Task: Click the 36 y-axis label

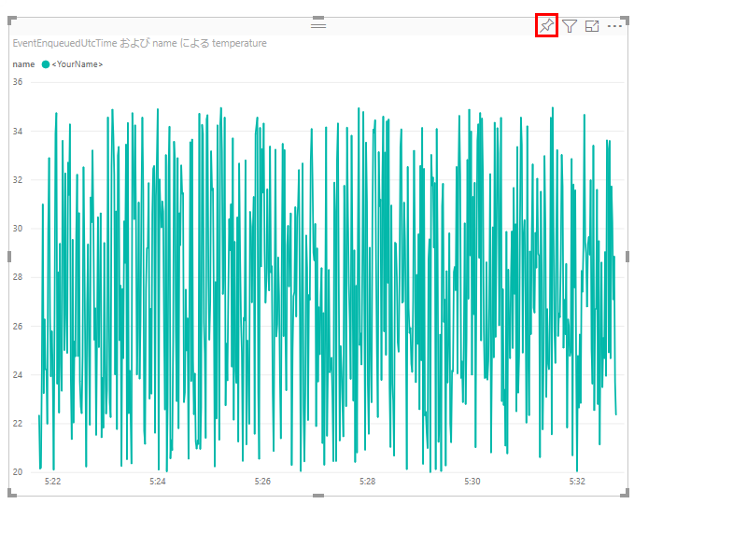Action: tap(17, 82)
